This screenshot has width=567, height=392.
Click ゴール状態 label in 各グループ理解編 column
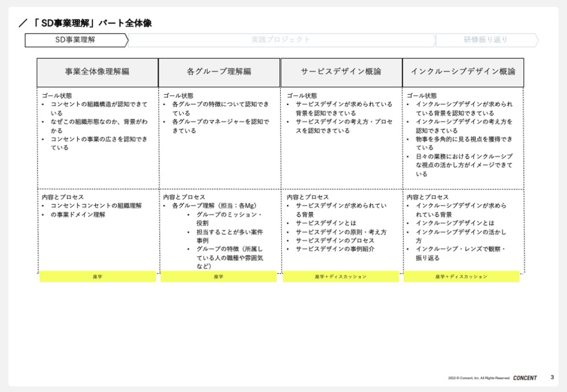pyautogui.click(x=178, y=96)
